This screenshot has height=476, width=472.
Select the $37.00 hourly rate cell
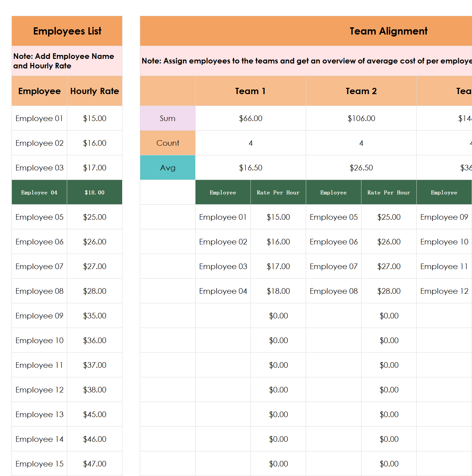[95, 365]
